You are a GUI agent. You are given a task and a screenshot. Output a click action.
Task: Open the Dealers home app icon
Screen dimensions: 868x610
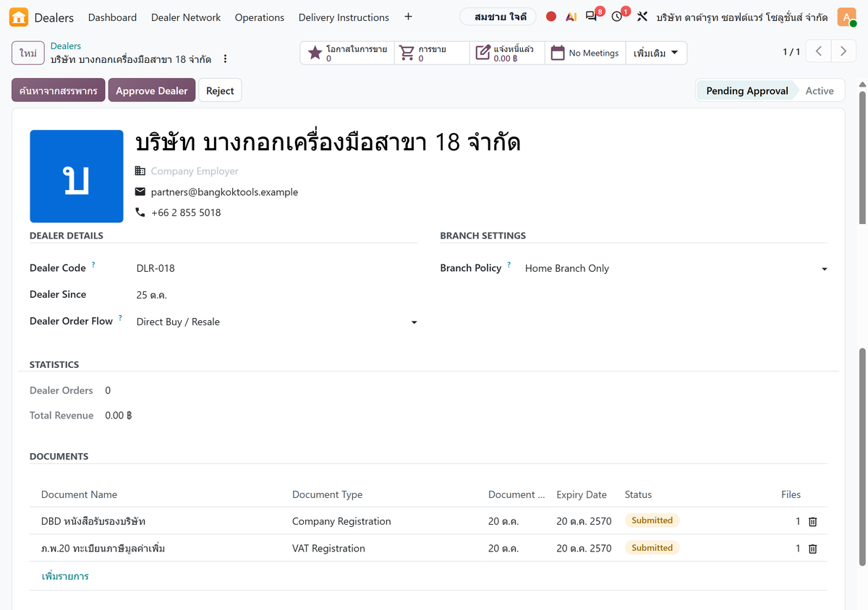pyautogui.click(x=19, y=17)
